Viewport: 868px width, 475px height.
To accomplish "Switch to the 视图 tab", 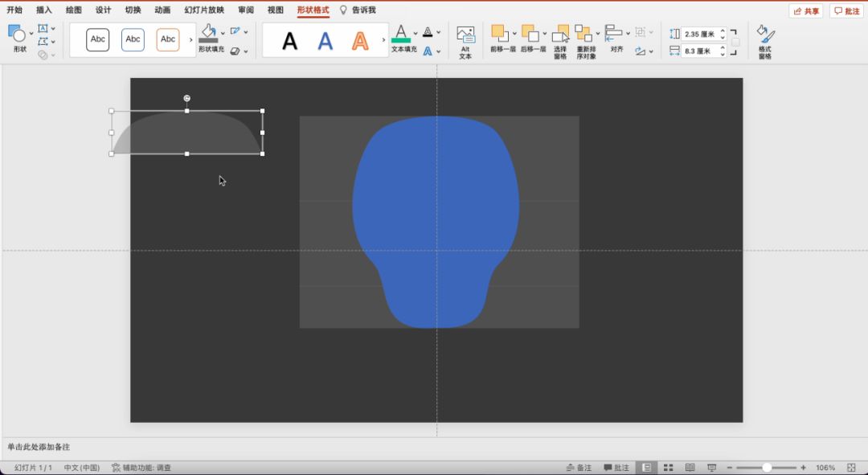I will [275, 10].
